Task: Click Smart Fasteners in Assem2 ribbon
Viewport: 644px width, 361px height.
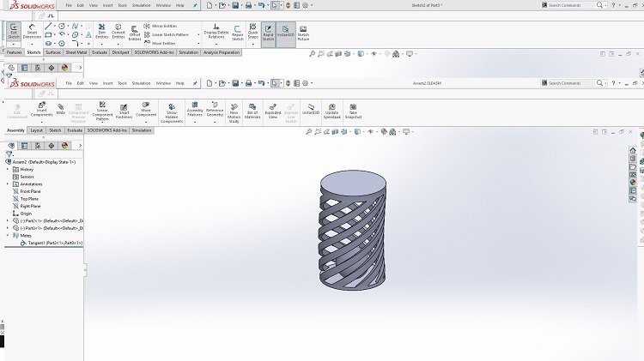Action: click(124, 111)
